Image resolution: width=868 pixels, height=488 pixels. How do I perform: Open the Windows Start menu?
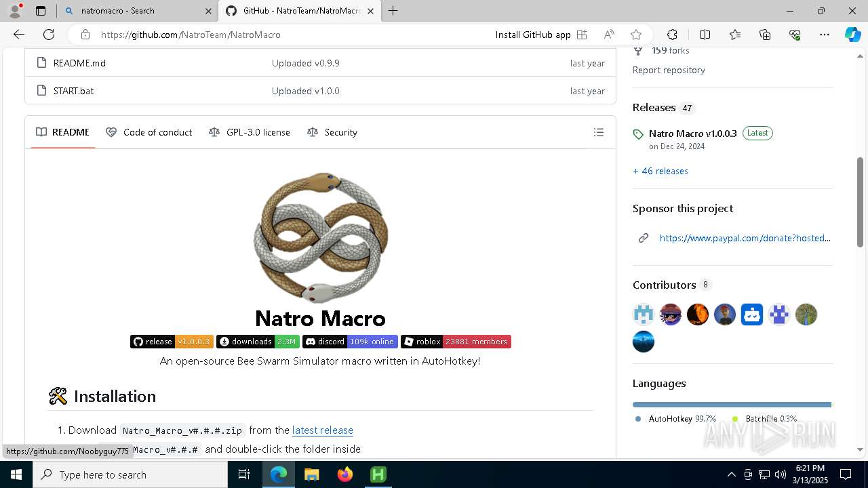pyautogui.click(x=16, y=474)
